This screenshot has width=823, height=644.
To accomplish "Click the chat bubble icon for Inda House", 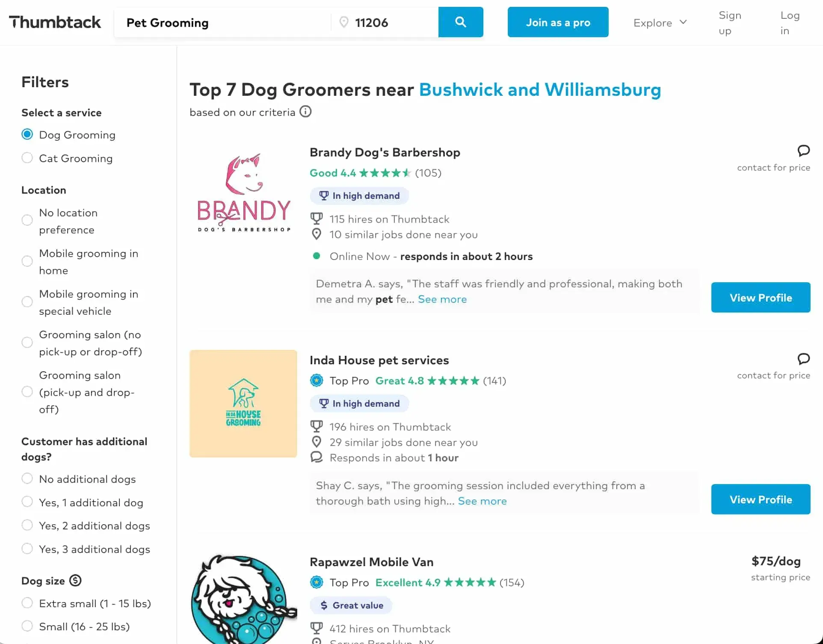I will (x=804, y=359).
